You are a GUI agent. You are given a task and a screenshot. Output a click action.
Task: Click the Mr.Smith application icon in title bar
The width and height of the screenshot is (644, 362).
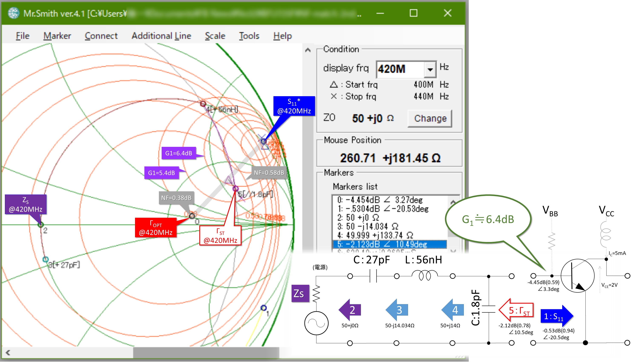pos(13,13)
